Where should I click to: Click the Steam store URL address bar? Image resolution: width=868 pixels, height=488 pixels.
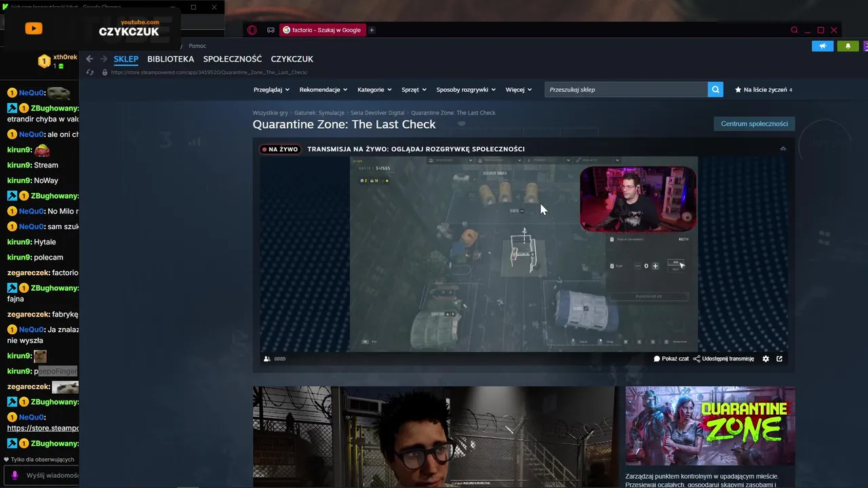pyautogui.click(x=209, y=73)
